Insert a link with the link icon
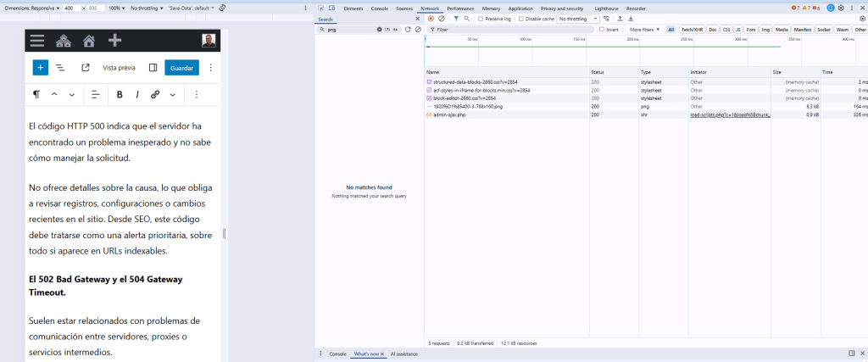Image resolution: width=868 pixels, height=362 pixels. coord(155,94)
